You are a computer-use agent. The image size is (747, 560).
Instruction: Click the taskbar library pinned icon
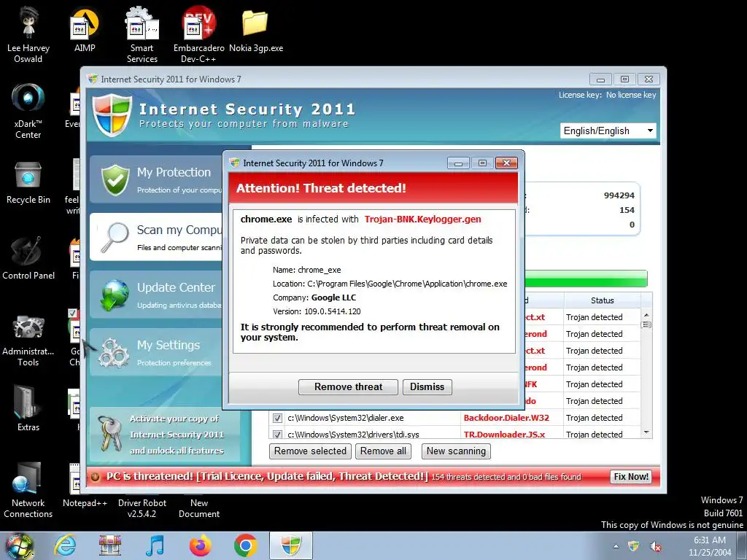point(109,545)
